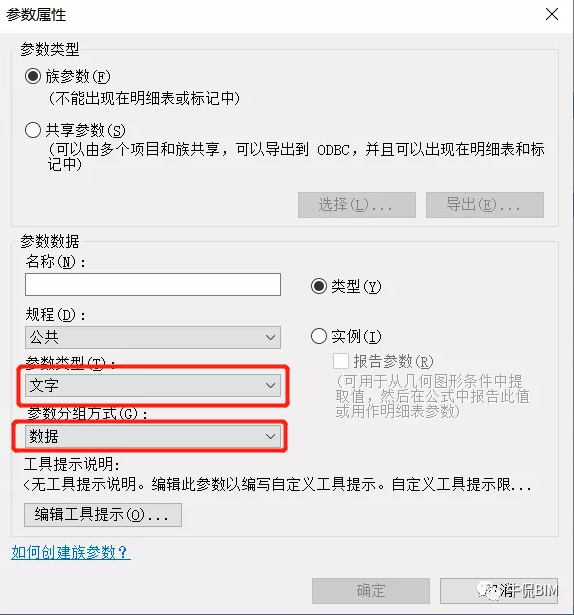Choose the 共享参数(S) radio option
The width and height of the screenshot is (574, 615).
pyautogui.click(x=33, y=130)
